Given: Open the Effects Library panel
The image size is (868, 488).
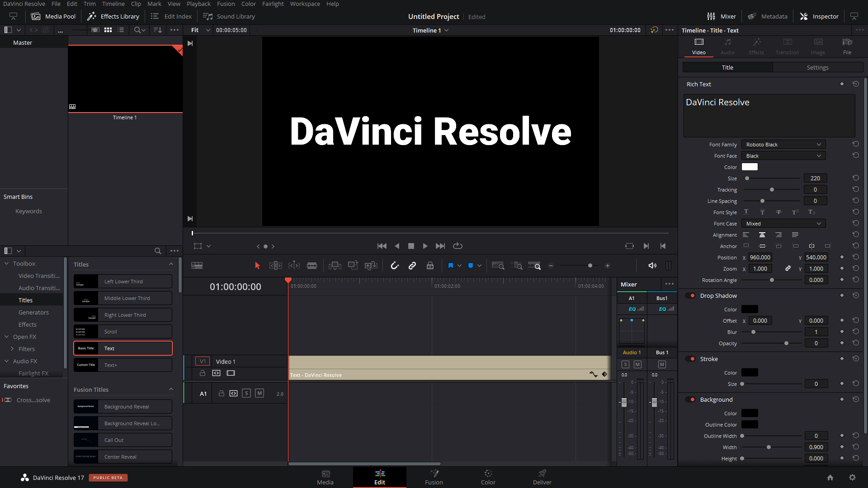Looking at the screenshot, I should tap(113, 16).
